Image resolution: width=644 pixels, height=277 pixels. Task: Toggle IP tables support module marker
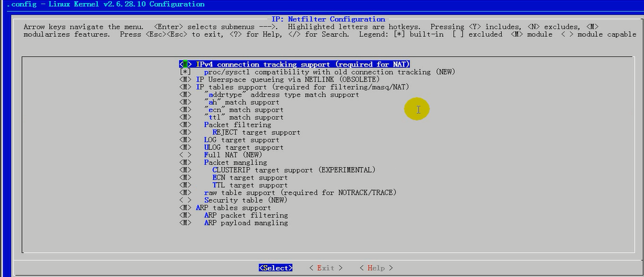pos(185,87)
